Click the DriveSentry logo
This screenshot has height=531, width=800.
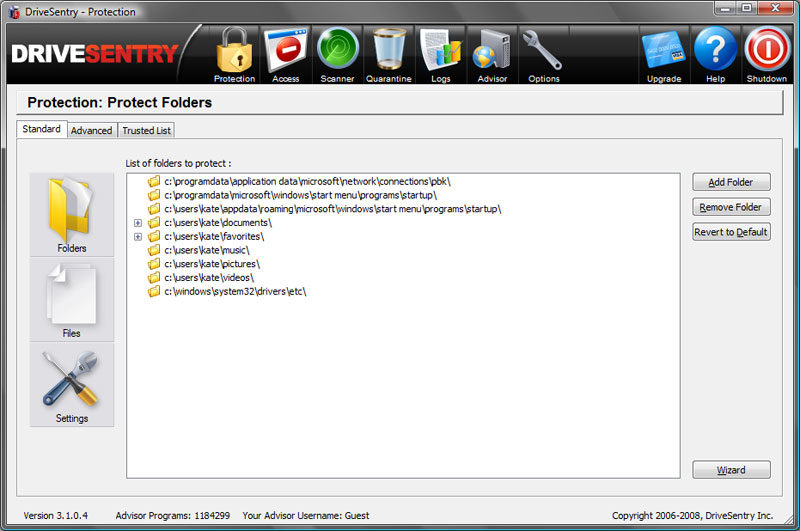(95, 54)
